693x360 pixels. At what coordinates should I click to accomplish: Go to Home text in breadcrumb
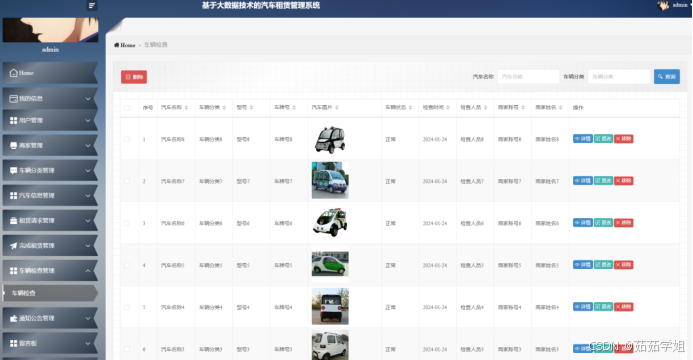tap(128, 45)
